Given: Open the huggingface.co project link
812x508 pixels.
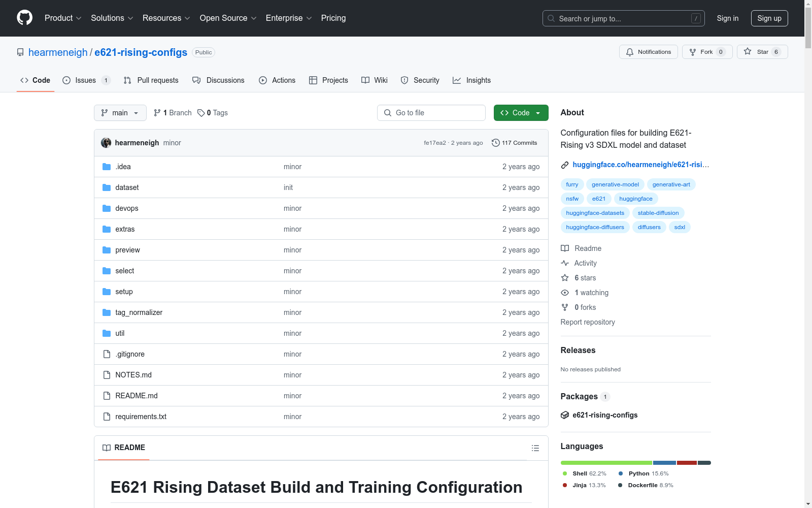Looking at the screenshot, I should pyautogui.click(x=641, y=165).
